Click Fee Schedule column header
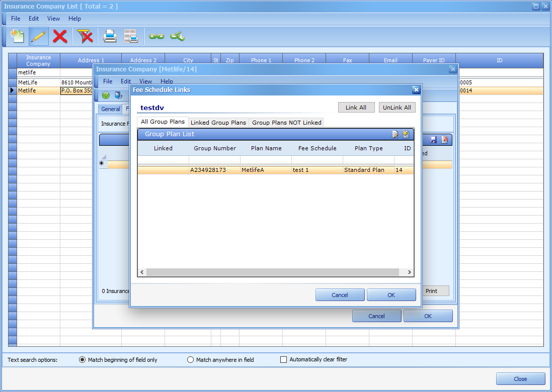The height and width of the screenshot is (392, 552). 317,148
